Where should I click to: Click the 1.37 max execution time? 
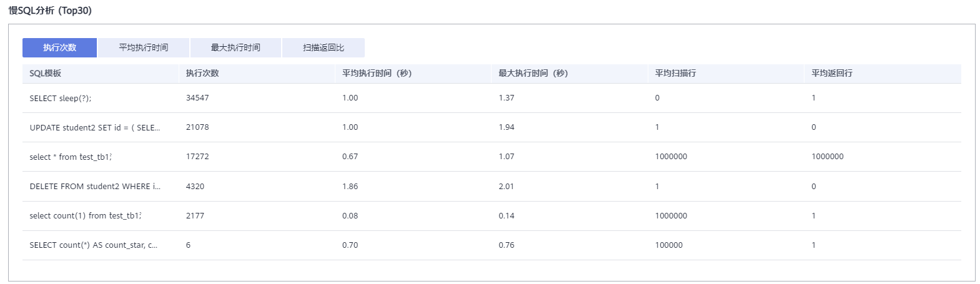[x=507, y=98]
